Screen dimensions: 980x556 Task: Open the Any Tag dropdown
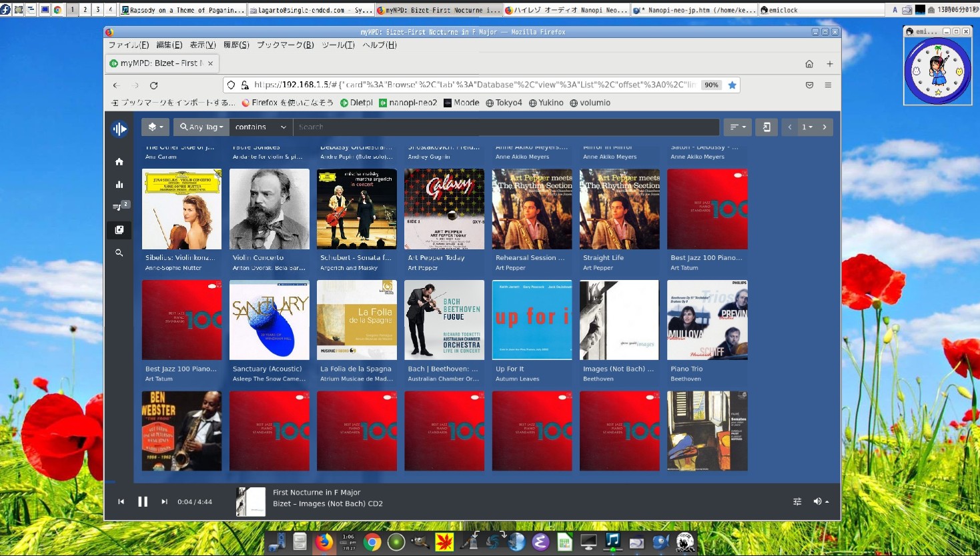[x=201, y=127]
